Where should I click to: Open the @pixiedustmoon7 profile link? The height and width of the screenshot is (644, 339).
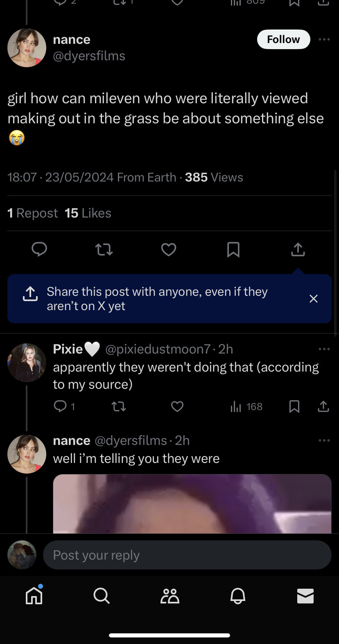pos(158,349)
